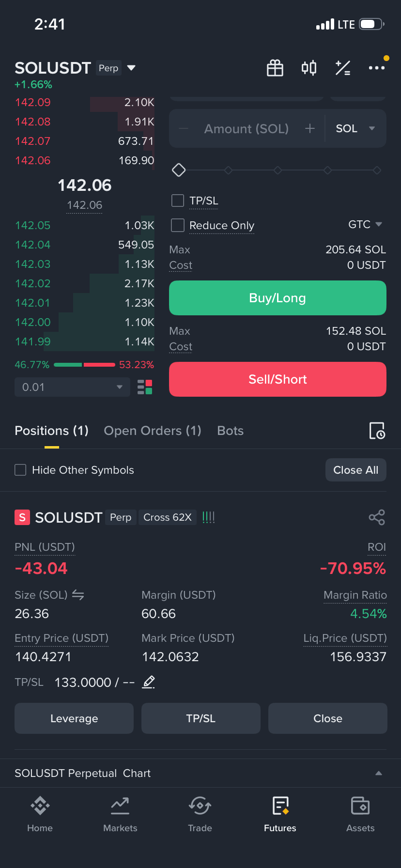Open the GTC time-in-force dropdown
Screen dimensions: 401x868
[365, 224]
